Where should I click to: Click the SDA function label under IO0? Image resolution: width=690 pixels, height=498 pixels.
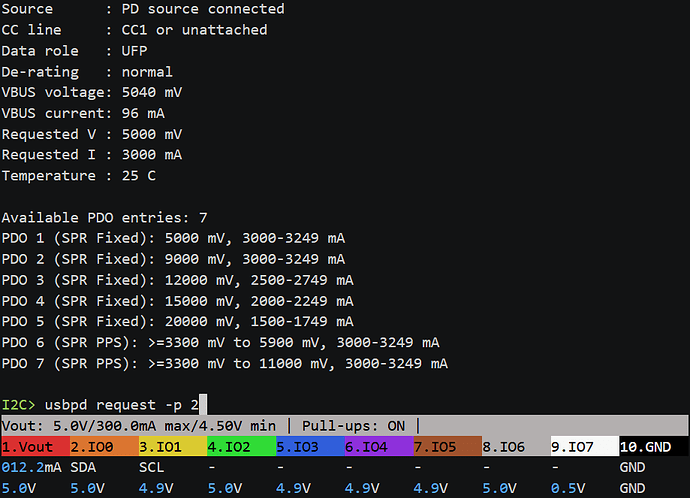point(83,467)
